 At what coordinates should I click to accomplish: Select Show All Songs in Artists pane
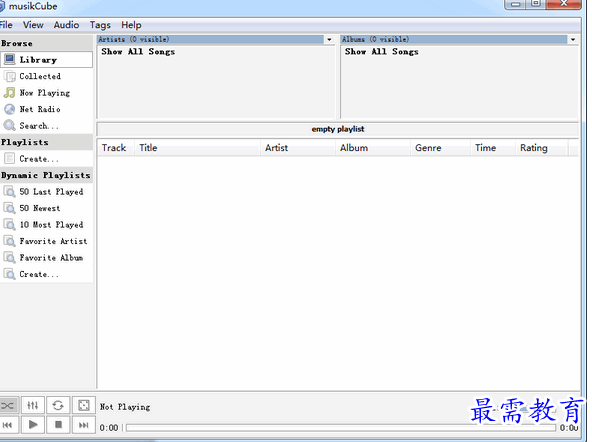tap(138, 52)
